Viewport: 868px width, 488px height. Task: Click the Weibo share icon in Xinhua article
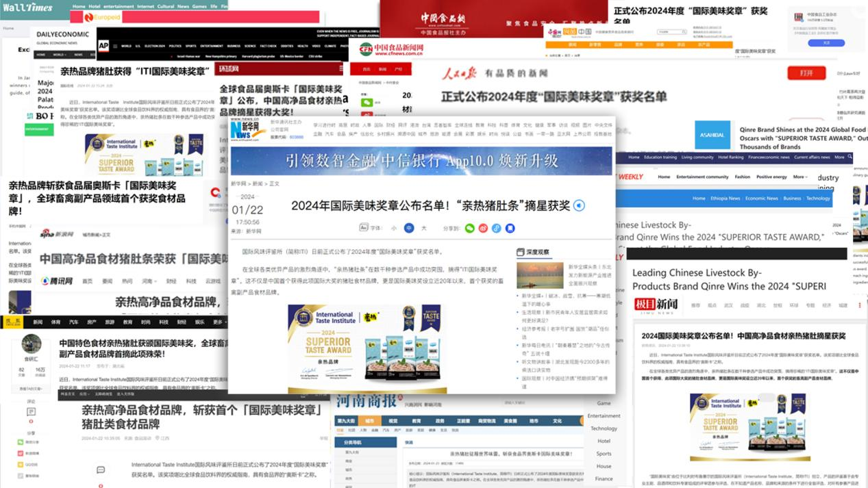pyautogui.click(x=483, y=228)
